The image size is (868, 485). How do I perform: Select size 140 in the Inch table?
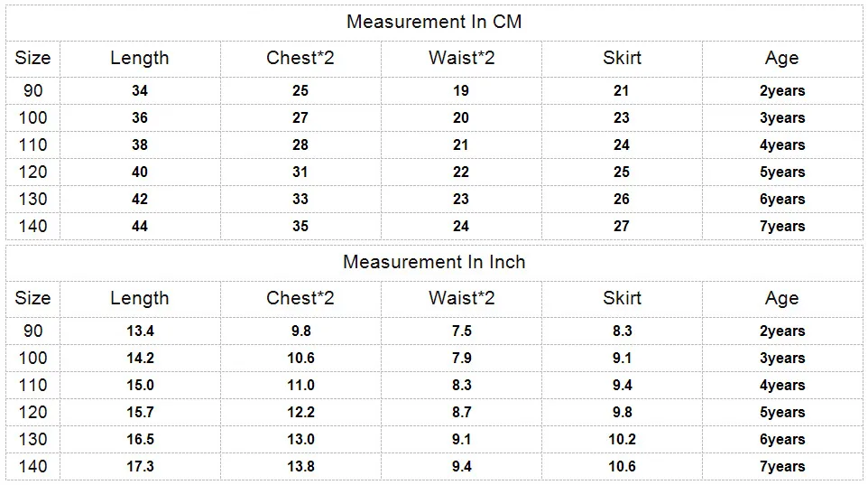tap(32, 466)
